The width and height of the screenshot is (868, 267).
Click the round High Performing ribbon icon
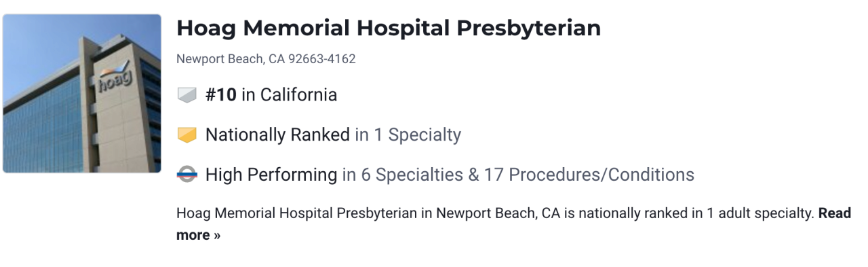187,175
